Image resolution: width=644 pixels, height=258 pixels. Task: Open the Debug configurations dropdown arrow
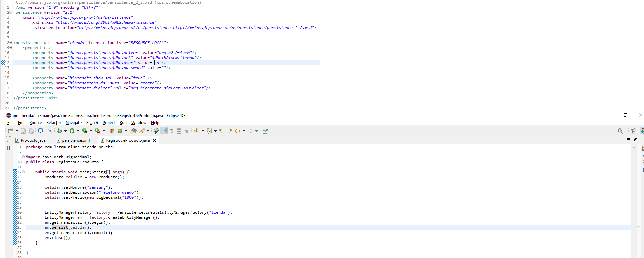pos(65,131)
